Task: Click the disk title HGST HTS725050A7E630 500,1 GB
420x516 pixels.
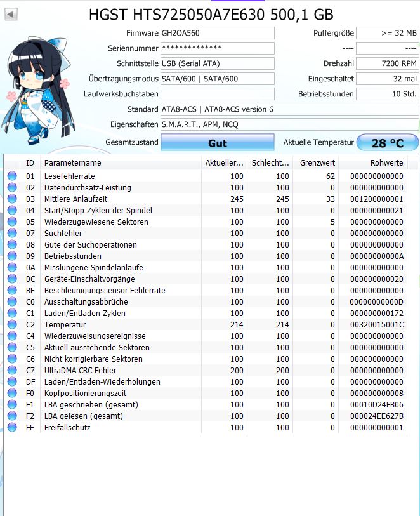Action: point(211,15)
